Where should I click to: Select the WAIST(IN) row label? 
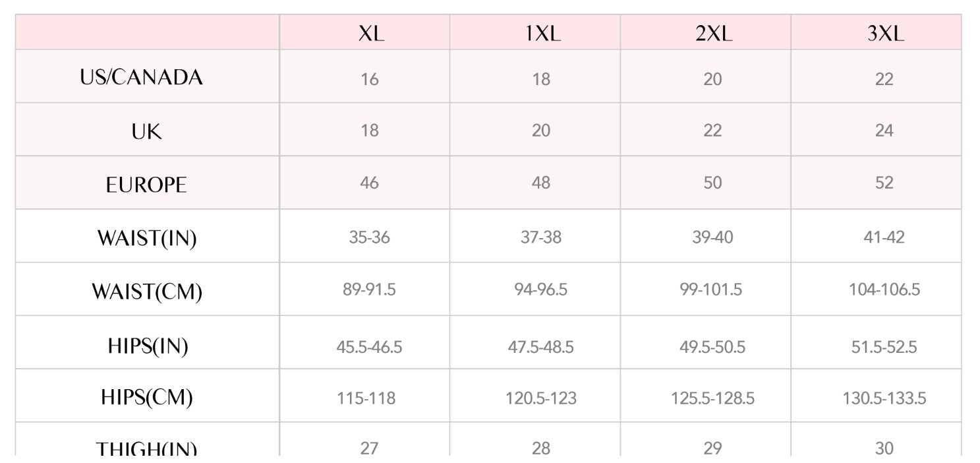click(146, 237)
